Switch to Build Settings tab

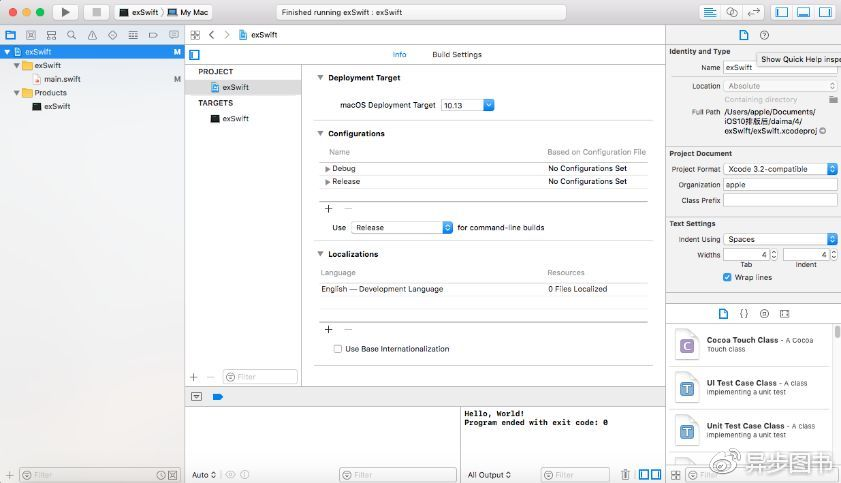(457, 55)
